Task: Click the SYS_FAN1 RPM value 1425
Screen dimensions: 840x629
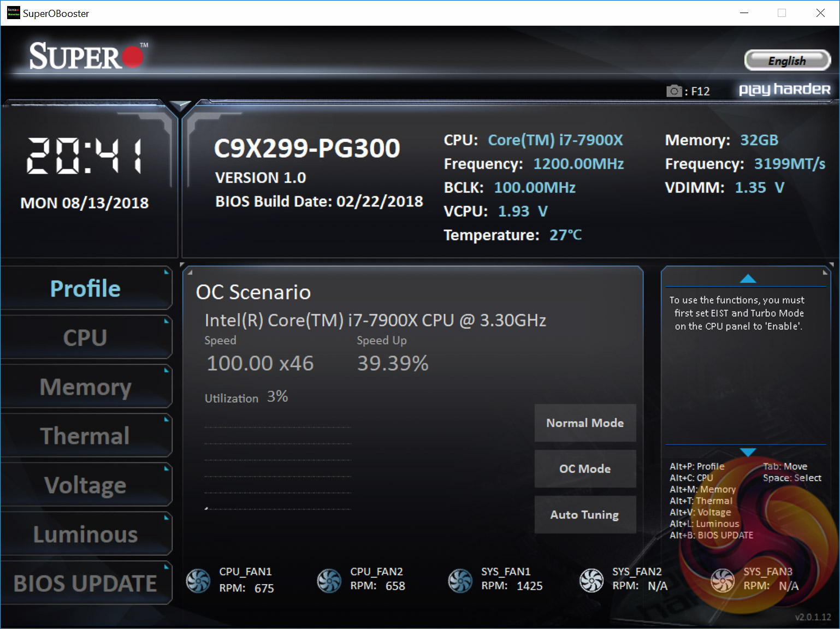Action: pyautogui.click(x=530, y=586)
